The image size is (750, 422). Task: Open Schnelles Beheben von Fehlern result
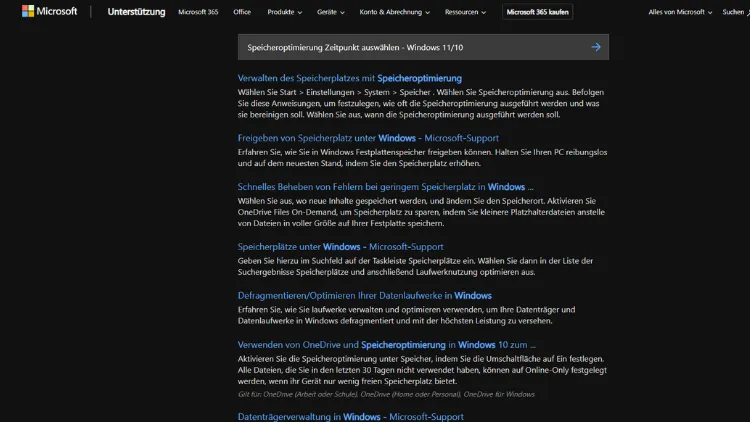386,187
